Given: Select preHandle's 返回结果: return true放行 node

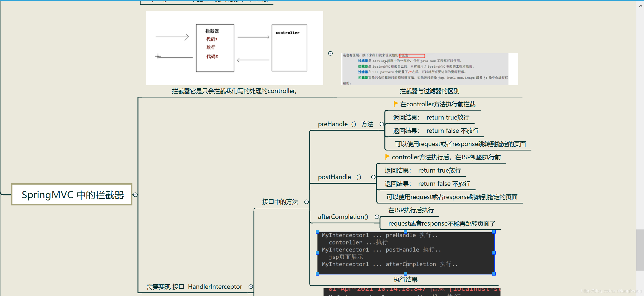Looking at the screenshot, I should (x=431, y=117).
